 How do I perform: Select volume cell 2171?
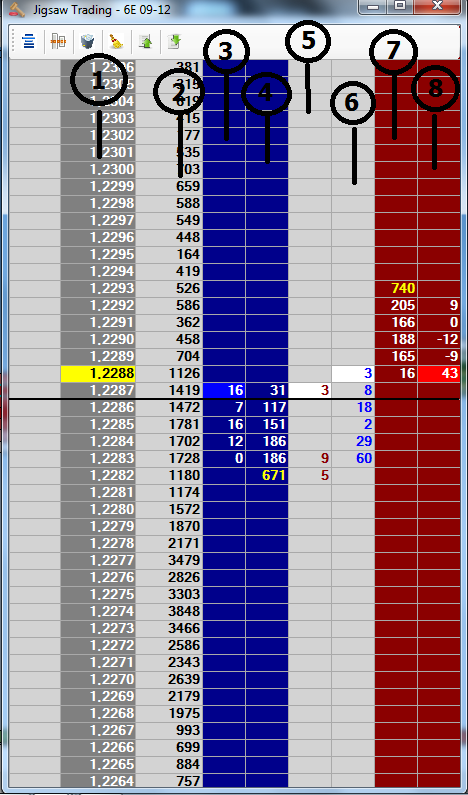(169, 544)
